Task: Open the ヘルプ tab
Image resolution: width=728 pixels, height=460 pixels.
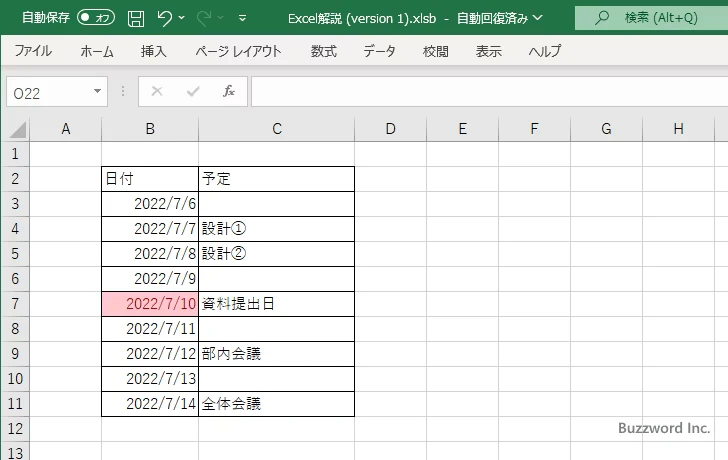Action: pos(545,51)
